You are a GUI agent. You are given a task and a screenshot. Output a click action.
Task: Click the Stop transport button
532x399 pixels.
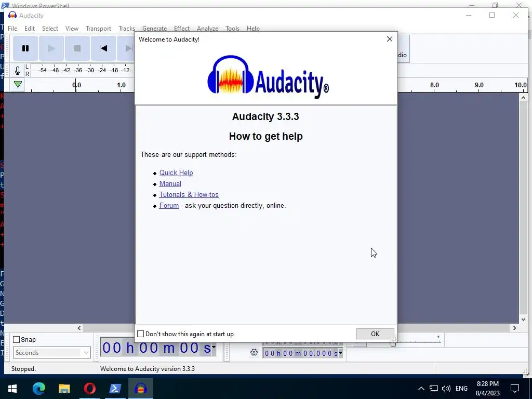point(77,48)
